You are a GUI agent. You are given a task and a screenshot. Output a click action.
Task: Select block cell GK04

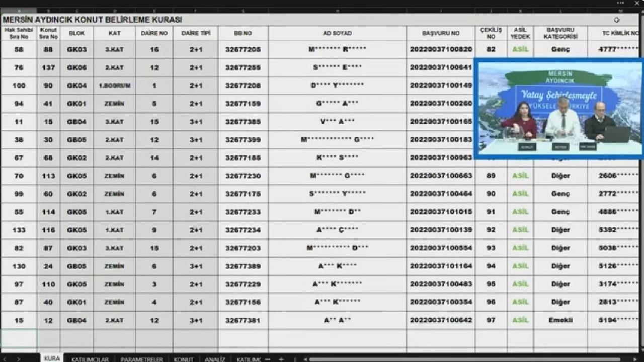[76, 85]
